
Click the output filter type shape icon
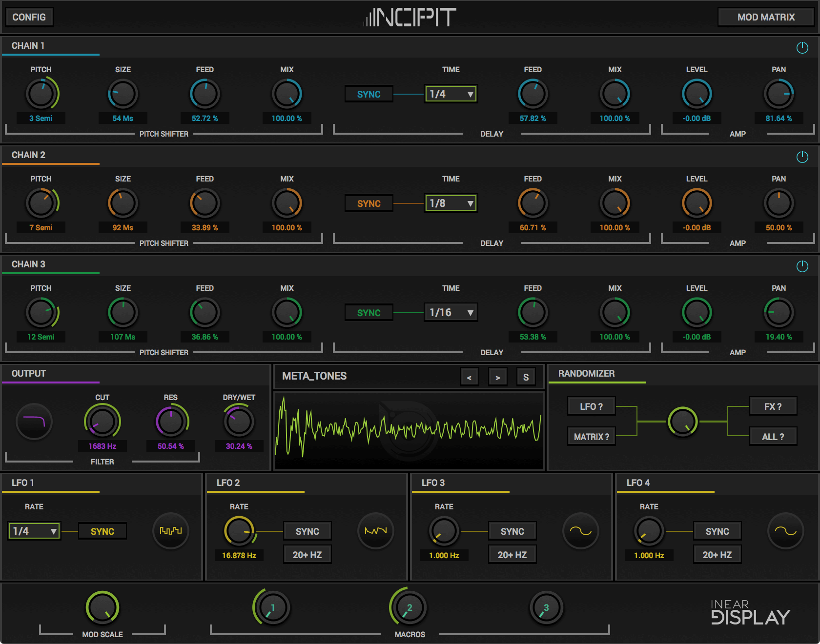[x=34, y=422]
